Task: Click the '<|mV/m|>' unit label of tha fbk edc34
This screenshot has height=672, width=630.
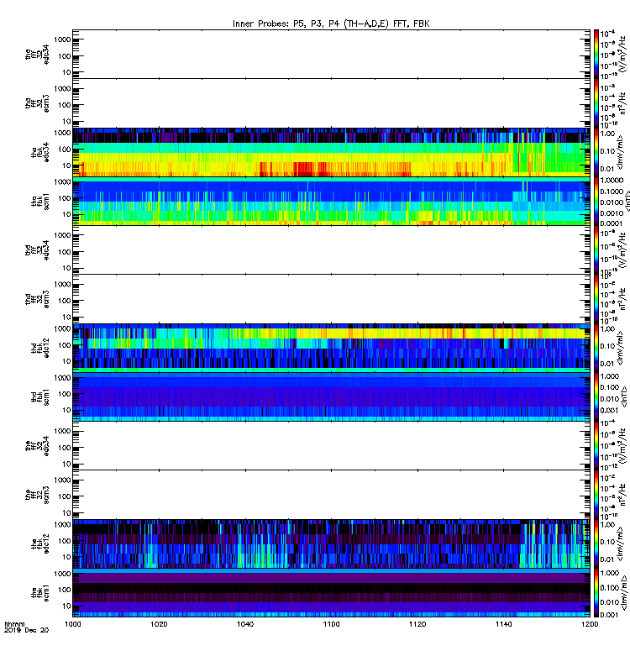Action: point(622,153)
